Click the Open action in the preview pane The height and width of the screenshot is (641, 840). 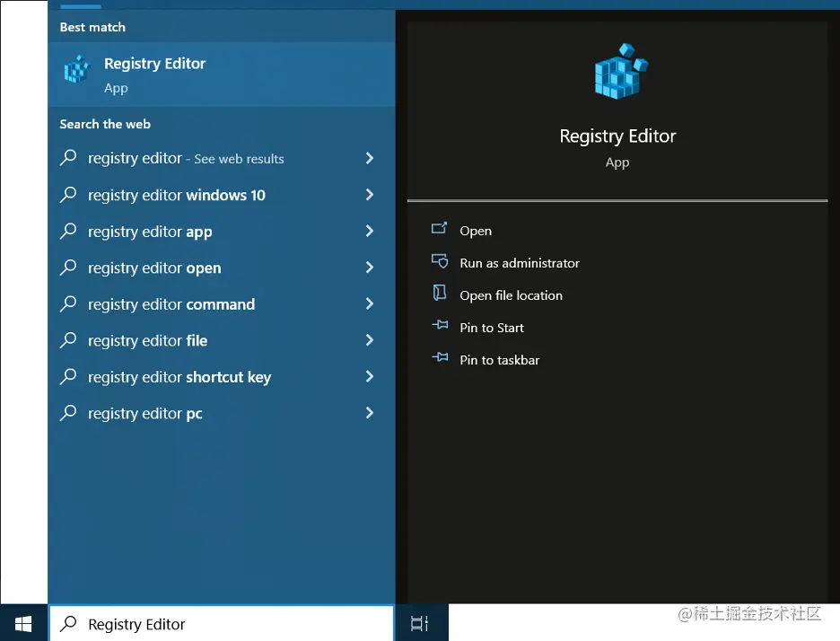(475, 231)
